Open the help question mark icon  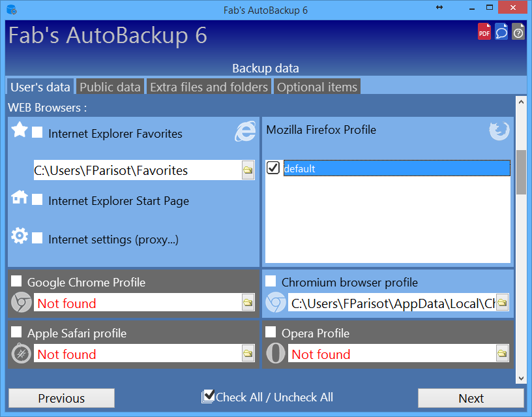pos(518,32)
